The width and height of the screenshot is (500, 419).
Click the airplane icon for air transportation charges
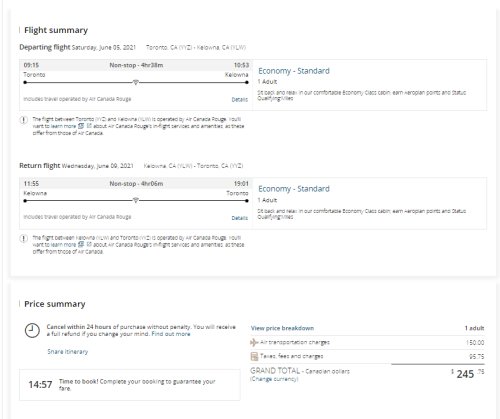tap(254, 342)
